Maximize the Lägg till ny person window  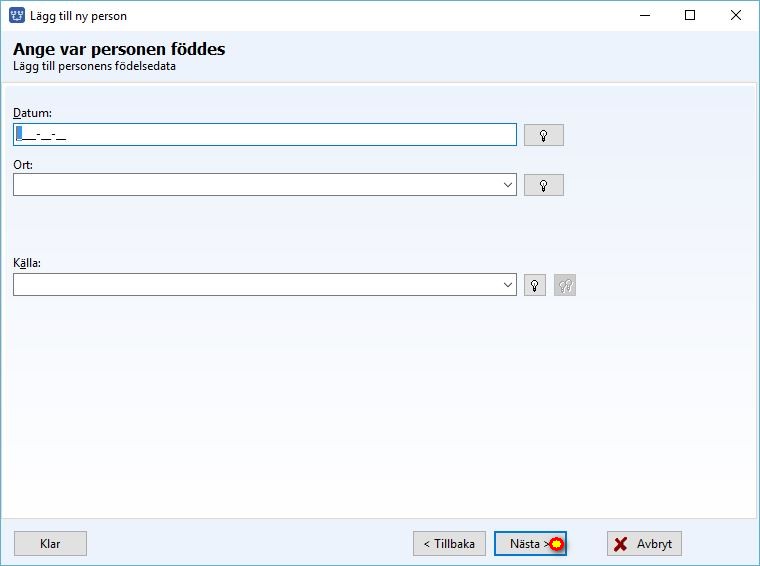coord(690,16)
